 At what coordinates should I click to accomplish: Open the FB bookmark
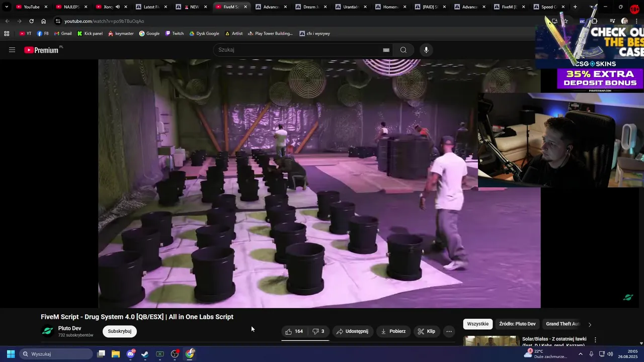pyautogui.click(x=43, y=34)
